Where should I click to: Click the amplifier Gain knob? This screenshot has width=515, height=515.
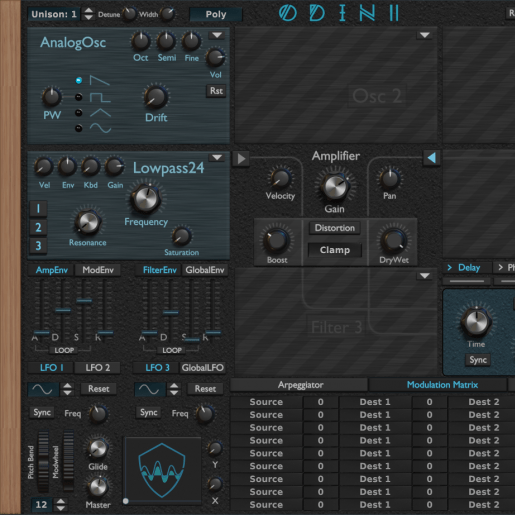point(334,187)
